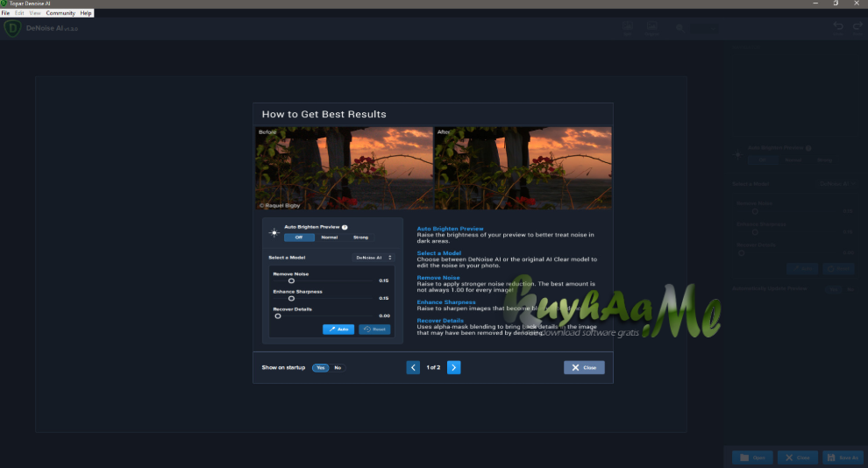Viewport: 868px width, 468px height.
Task: Select Normal brightness option in dialog
Action: (330, 238)
